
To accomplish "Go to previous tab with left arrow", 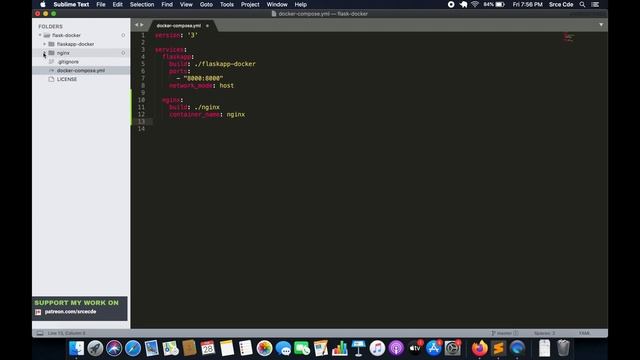I will 137,25.
